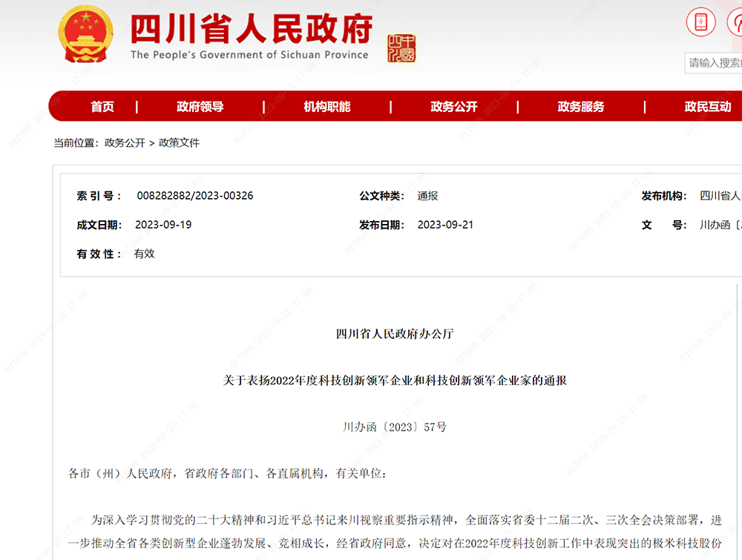Click the search input box 请输入搜索

pyautogui.click(x=715, y=64)
